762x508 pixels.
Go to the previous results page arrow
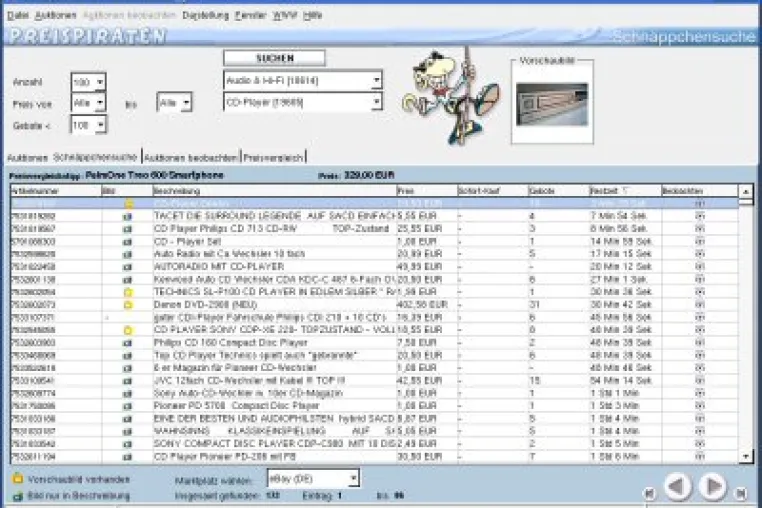tap(678, 486)
